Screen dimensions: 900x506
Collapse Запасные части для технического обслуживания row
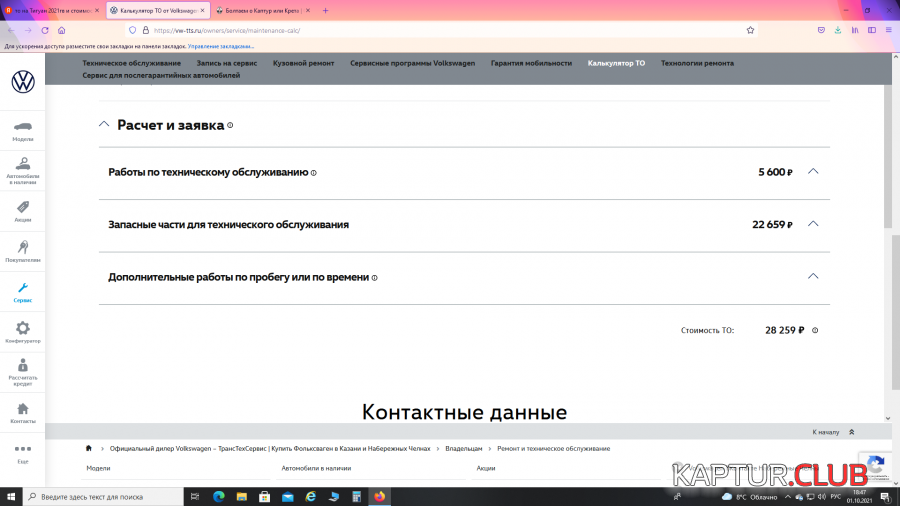pyautogui.click(x=813, y=224)
